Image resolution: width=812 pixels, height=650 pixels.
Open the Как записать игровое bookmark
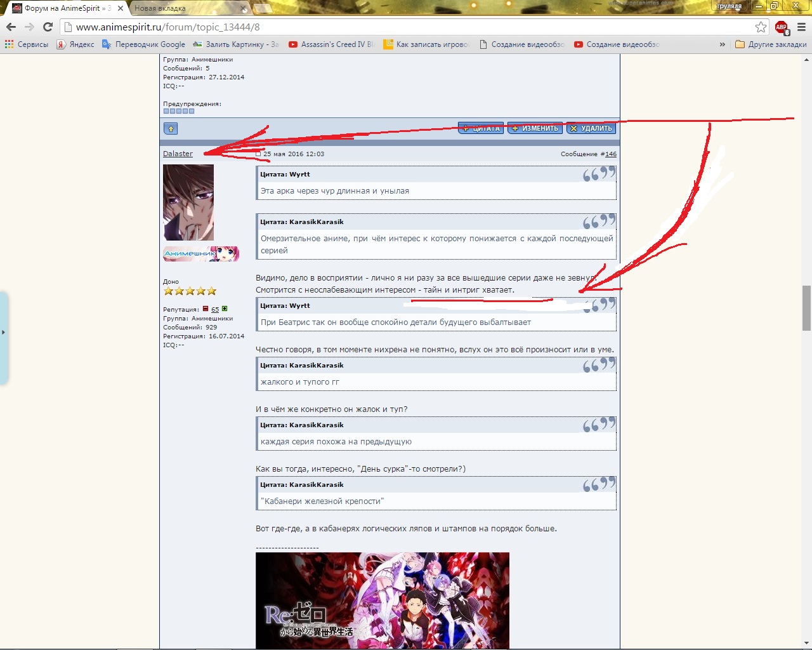pos(426,44)
